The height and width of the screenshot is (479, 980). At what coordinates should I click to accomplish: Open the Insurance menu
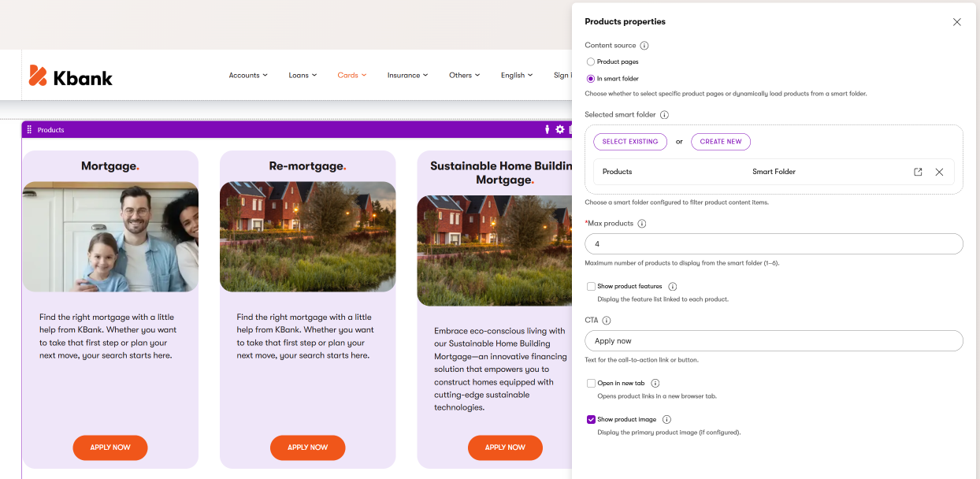[x=407, y=76]
